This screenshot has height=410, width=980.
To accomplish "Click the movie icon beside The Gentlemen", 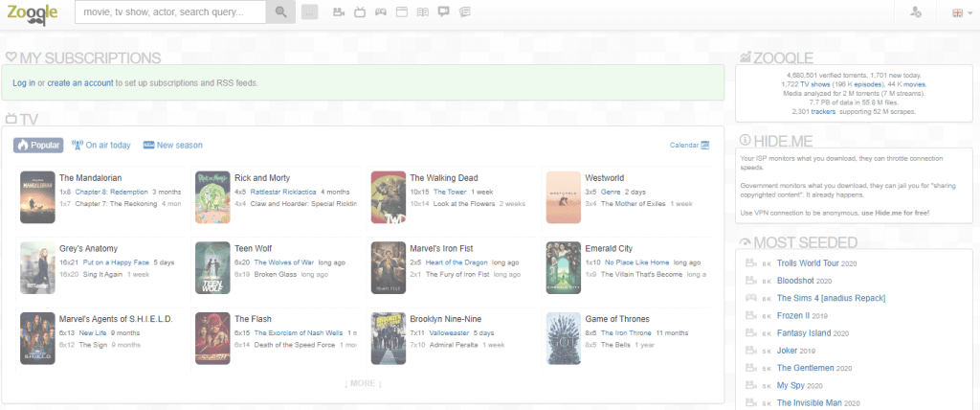I will (x=751, y=369).
